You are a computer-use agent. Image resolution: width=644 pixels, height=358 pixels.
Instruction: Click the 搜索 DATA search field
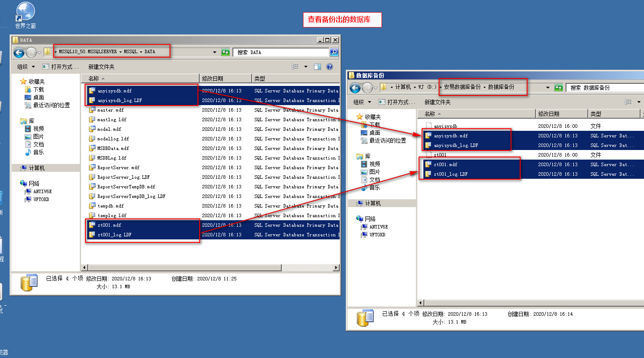point(281,52)
